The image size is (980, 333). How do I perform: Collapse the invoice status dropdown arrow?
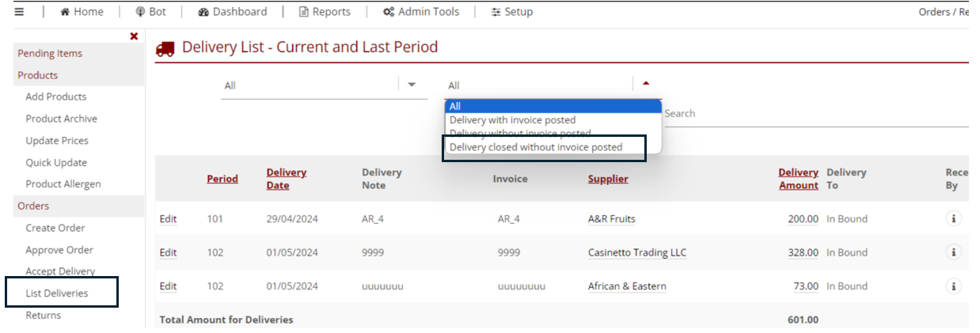click(x=646, y=83)
